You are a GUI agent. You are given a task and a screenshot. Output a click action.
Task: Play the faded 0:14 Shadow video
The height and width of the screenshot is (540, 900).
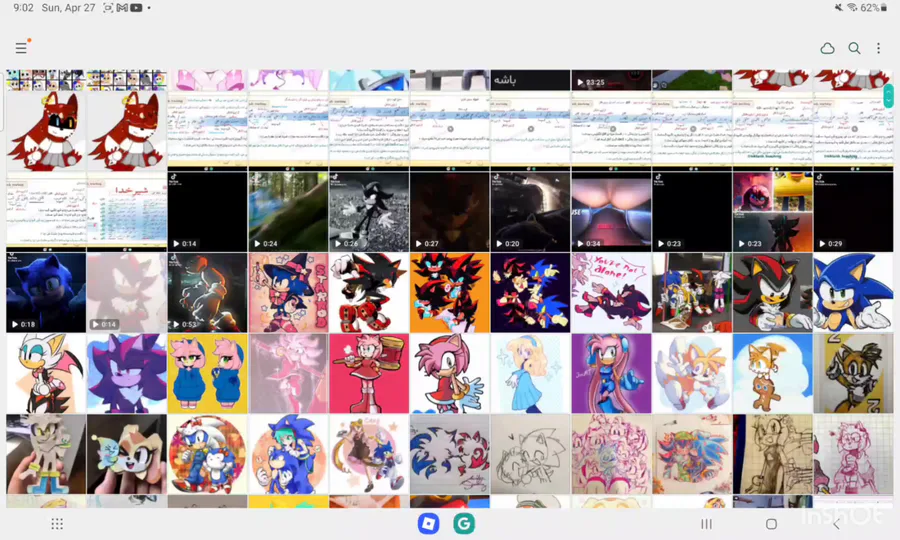127,293
